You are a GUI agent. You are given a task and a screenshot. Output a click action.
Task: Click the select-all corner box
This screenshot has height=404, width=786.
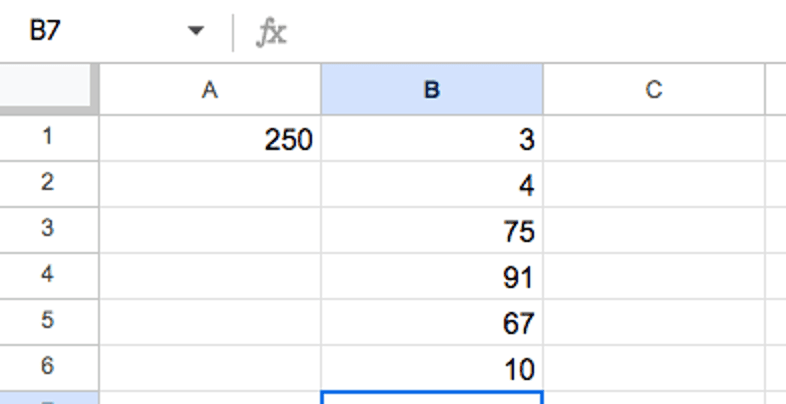49,90
